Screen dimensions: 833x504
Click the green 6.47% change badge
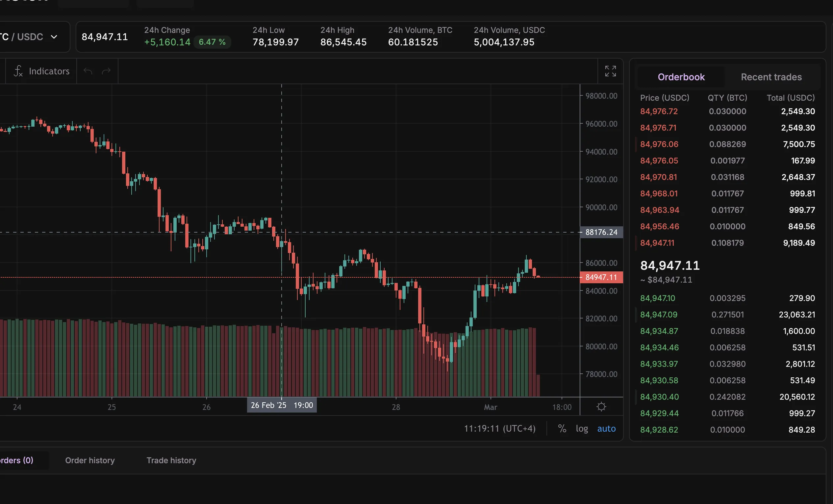(x=212, y=42)
